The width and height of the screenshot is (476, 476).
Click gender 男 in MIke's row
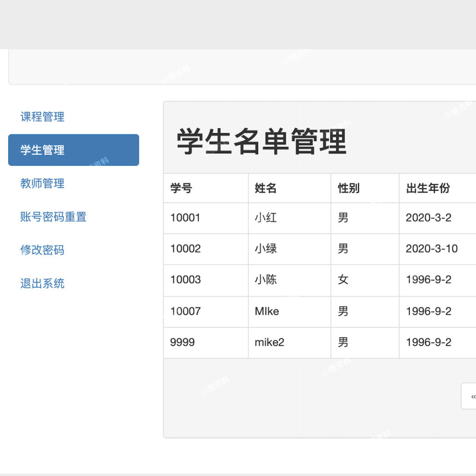365,311
